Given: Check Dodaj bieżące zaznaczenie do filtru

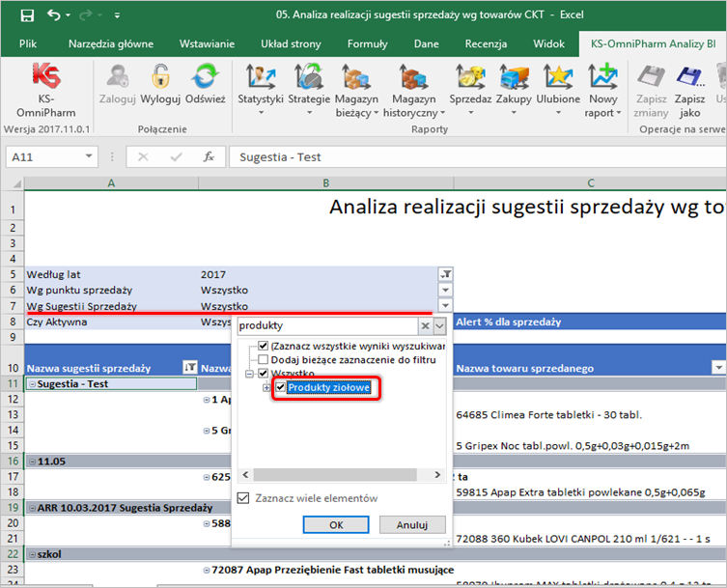Looking at the screenshot, I should pyautogui.click(x=263, y=360).
